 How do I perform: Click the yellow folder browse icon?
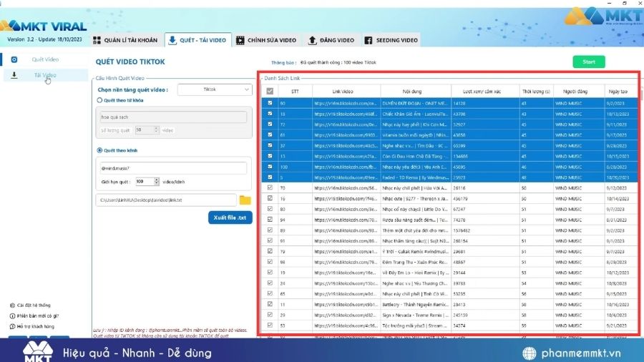[x=245, y=200]
